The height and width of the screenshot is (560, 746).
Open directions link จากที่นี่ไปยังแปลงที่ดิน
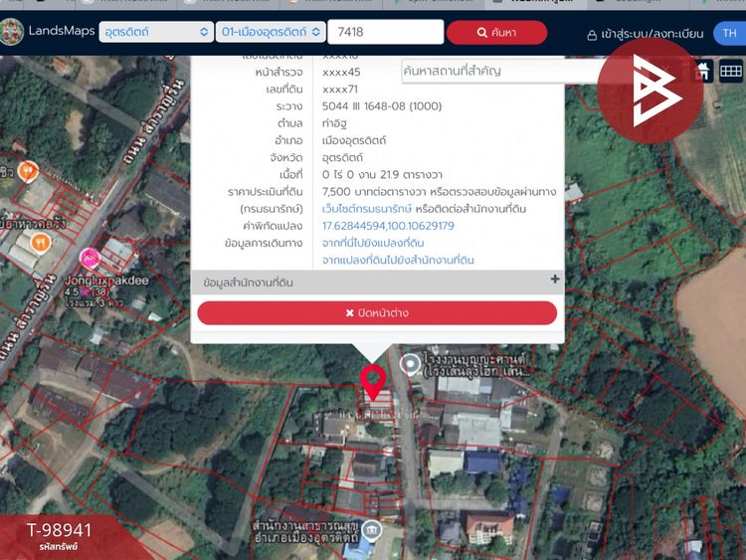pos(373,243)
